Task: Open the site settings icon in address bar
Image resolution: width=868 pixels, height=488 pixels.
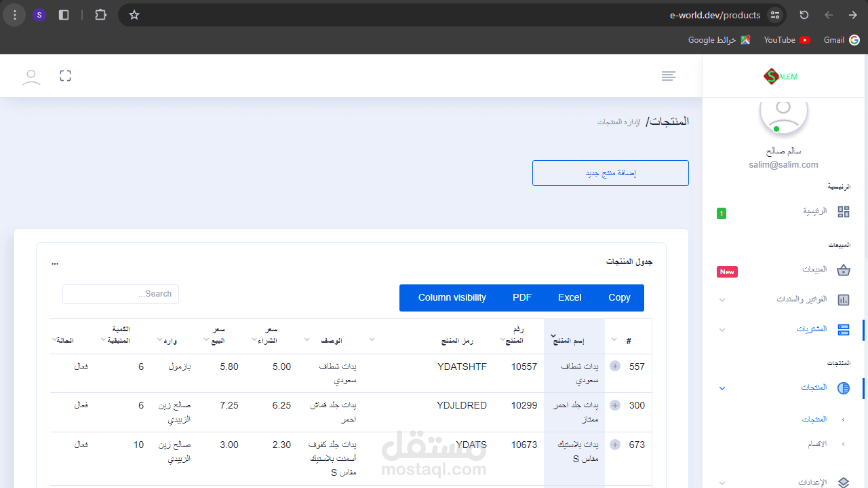Action: coord(775,15)
